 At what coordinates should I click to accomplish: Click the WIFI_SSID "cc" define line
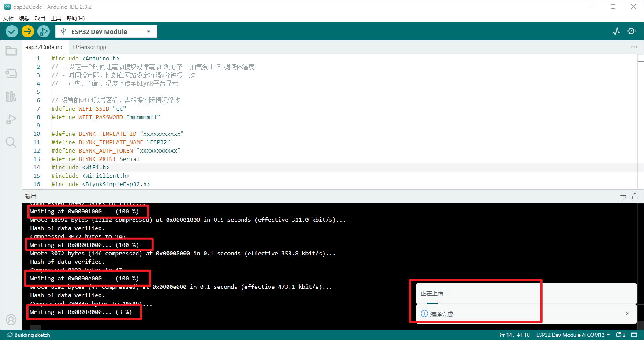pos(89,108)
